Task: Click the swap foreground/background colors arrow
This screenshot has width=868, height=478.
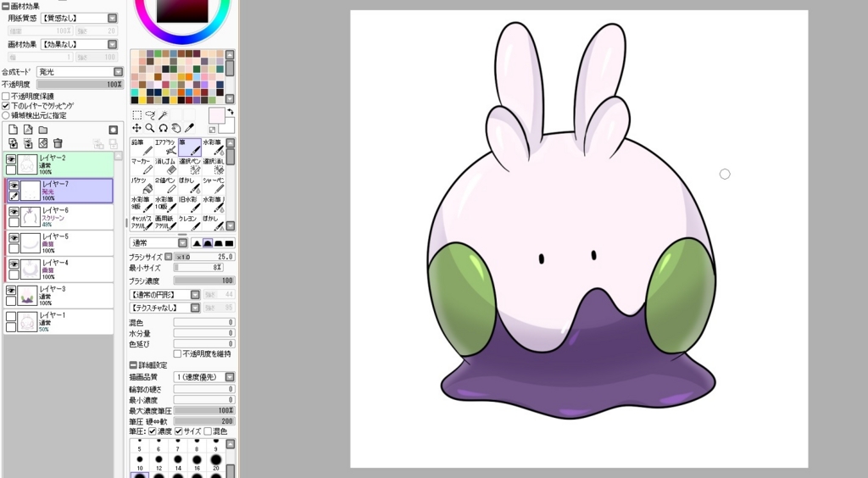Action: point(231,111)
